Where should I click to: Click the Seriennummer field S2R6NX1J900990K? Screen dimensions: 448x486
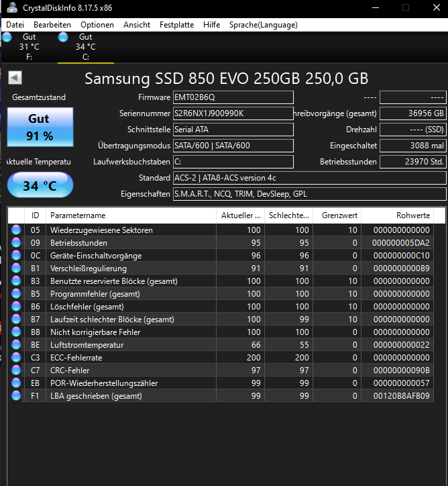tap(233, 113)
